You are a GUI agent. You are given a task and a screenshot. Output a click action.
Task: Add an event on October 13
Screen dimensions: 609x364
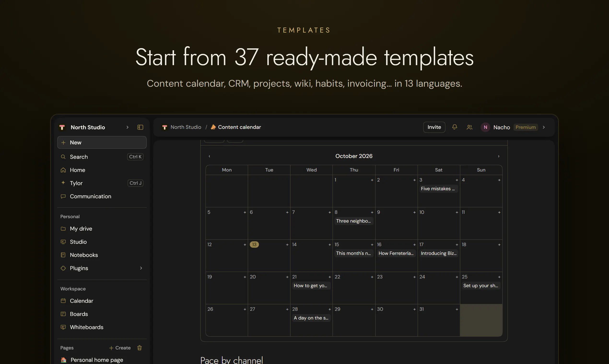click(287, 245)
